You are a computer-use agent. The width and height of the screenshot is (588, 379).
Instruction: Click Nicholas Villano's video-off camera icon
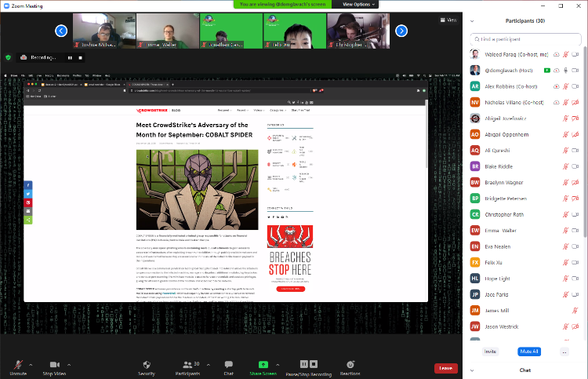click(x=575, y=103)
